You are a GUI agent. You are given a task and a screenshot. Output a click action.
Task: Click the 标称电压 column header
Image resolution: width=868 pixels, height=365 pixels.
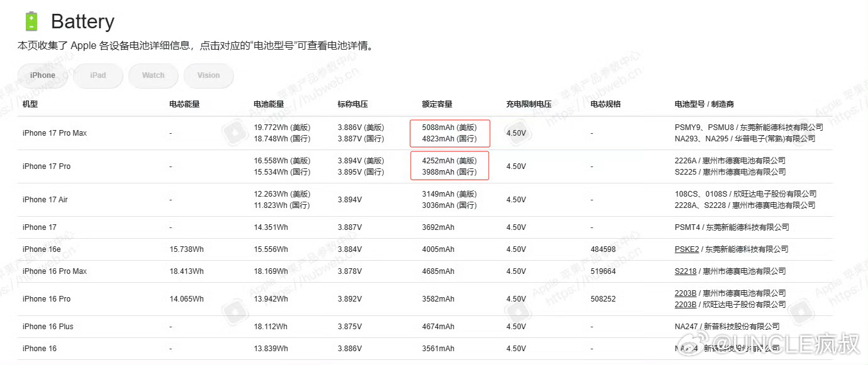point(353,104)
